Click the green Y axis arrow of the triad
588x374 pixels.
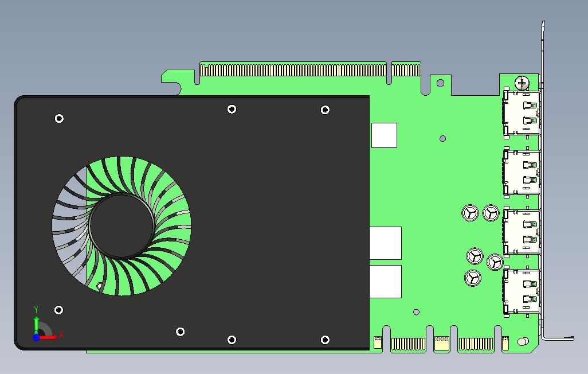pyautogui.click(x=36, y=325)
